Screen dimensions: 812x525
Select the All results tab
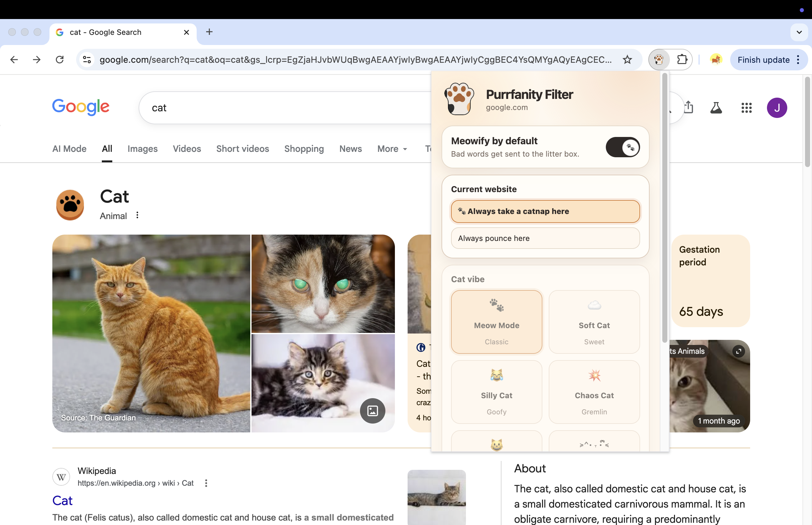(x=107, y=149)
